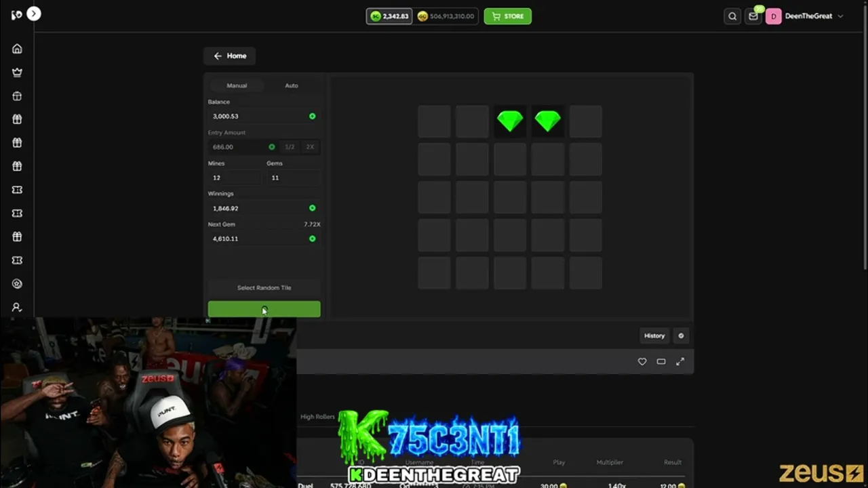Click the Winnings value 1,846.92
Viewport: 868px width, 488px height.
click(x=264, y=208)
